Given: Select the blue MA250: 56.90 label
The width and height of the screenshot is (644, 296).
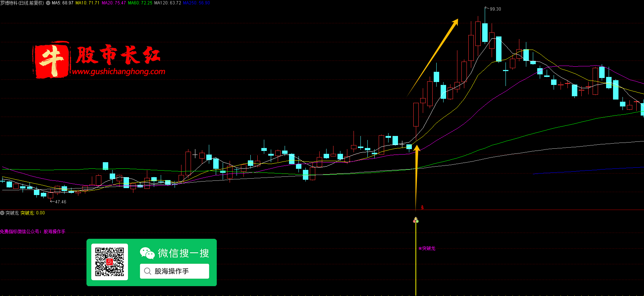Looking at the screenshot, I should 196,3.
